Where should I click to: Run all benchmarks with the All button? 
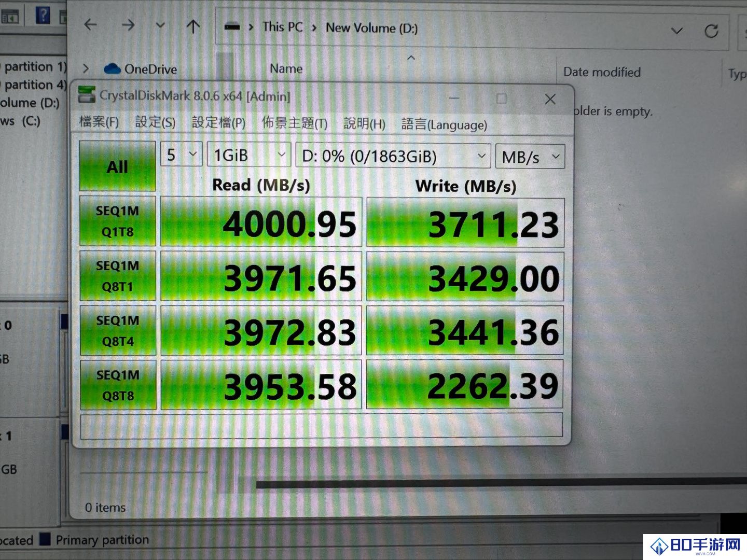coord(117,166)
